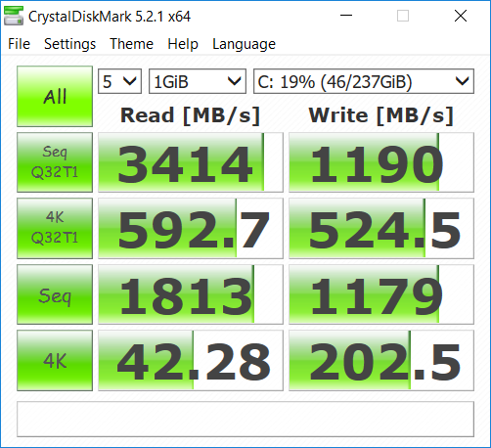Open the 1GiB test size dropdown
491x448 pixels.
[x=198, y=81]
